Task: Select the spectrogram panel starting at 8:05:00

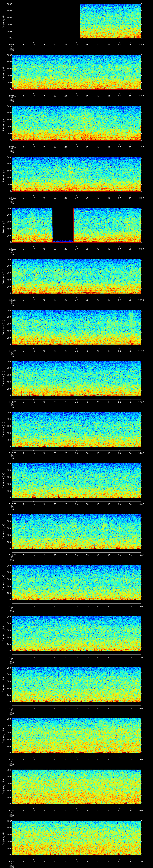Action: click(x=77, y=72)
